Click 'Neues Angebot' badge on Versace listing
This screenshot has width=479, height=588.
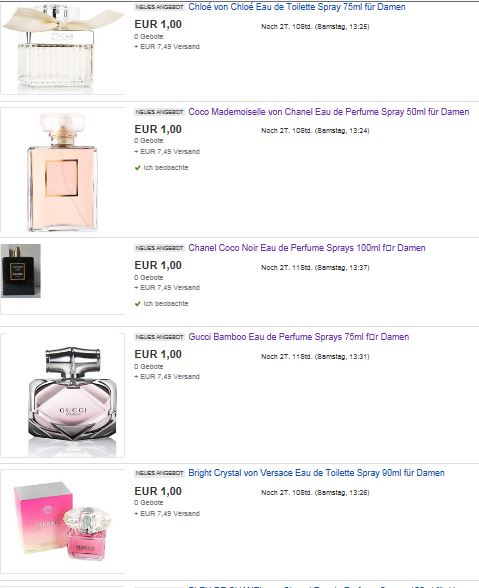pos(159,473)
